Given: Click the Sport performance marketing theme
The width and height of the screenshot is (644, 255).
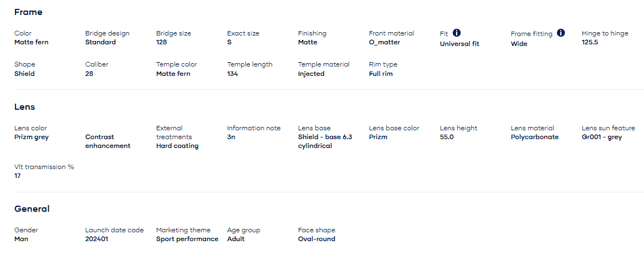Looking at the screenshot, I should 187,239.
